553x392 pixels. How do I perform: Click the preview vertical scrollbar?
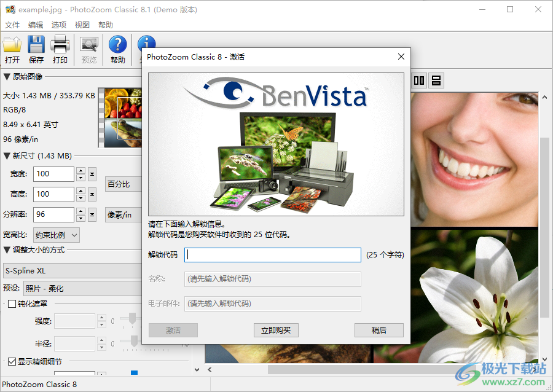coord(544,229)
